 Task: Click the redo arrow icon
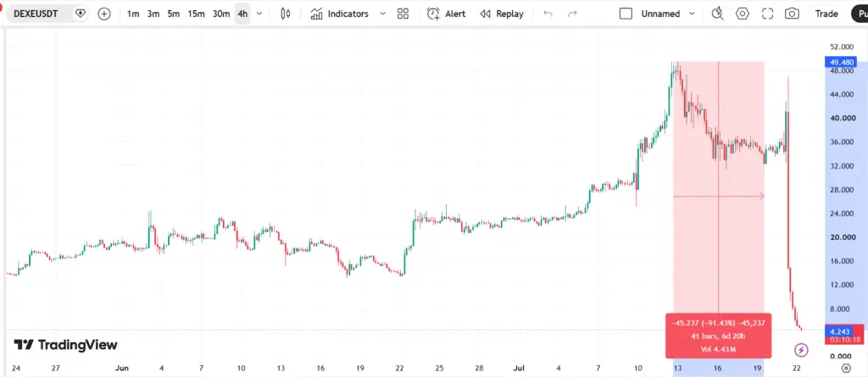(572, 14)
